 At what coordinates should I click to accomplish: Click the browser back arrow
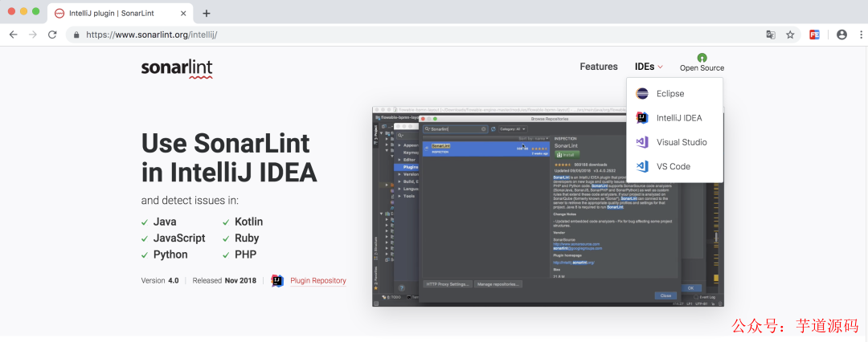(14, 35)
